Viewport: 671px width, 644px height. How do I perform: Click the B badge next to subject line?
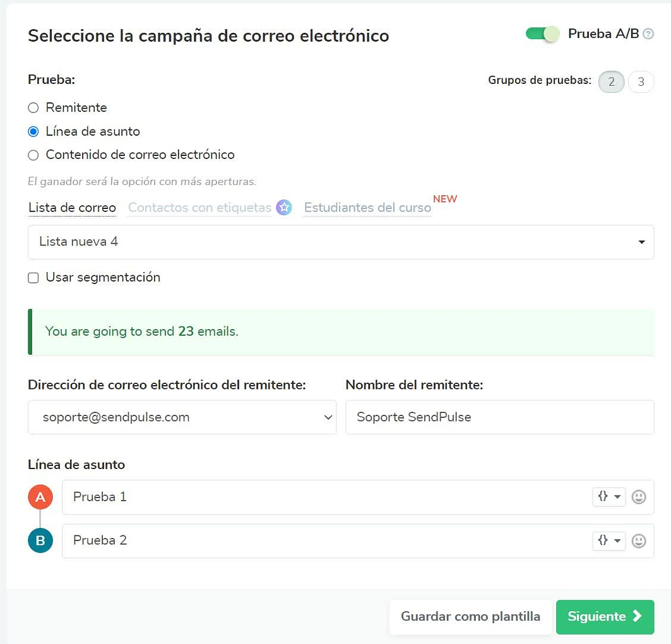40,540
